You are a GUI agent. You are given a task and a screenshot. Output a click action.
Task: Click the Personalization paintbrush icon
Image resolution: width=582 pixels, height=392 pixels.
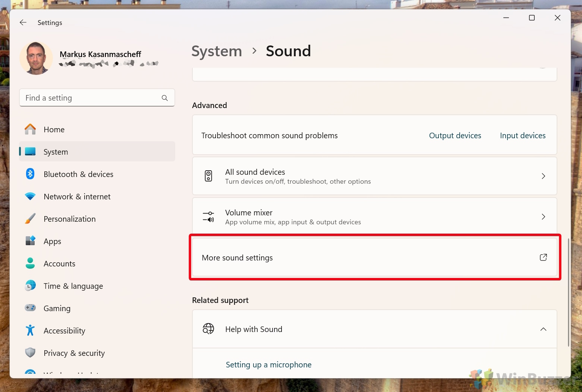tap(30, 219)
